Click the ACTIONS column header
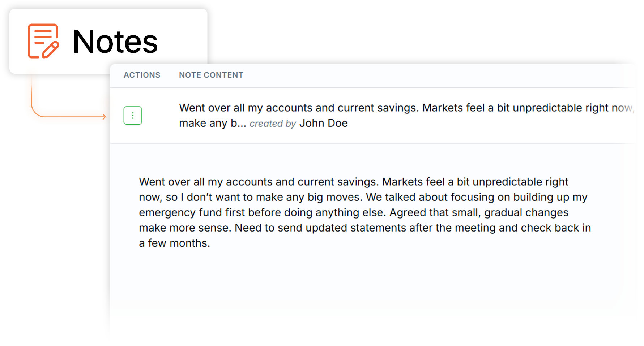 click(142, 75)
